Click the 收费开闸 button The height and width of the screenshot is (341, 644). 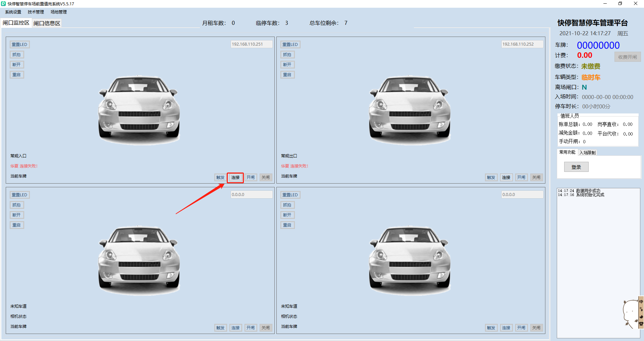click(x=627, y=57)
